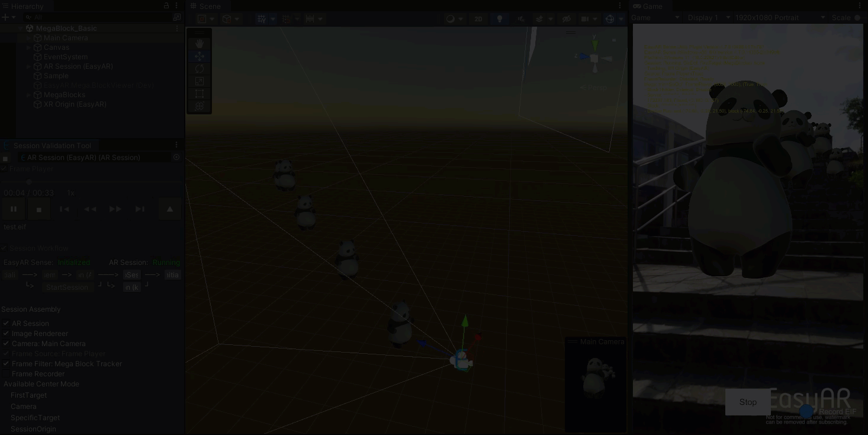
Task: Open Session Validation Tool panel menu
Action: [176, 145]
